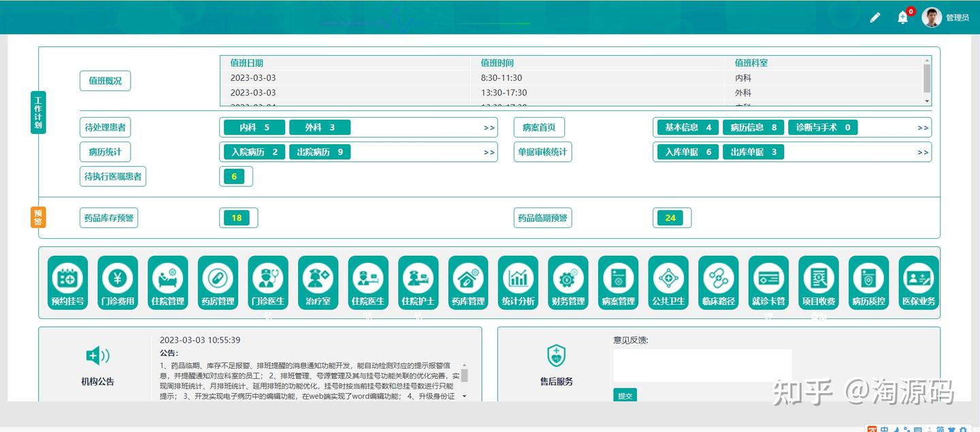Viewport: 980px width, 432px height.
Task: Launch the 统计分析 statistics analysis icon
Action: point(518,282)
